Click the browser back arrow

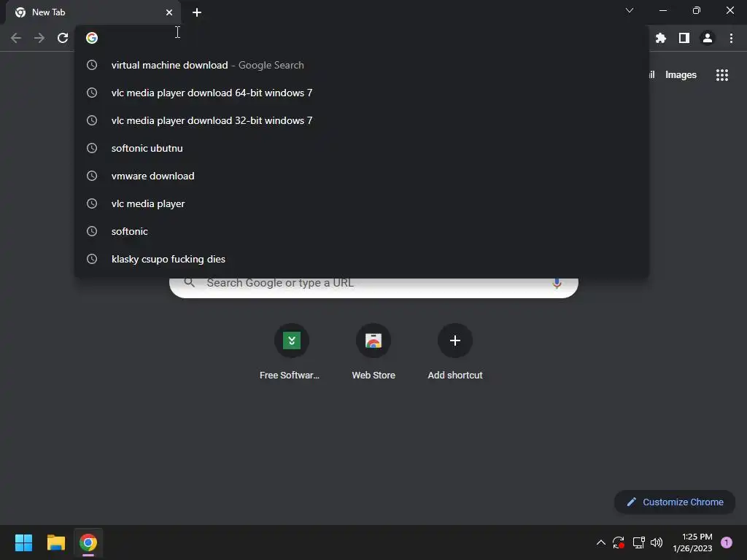point(16,38)
